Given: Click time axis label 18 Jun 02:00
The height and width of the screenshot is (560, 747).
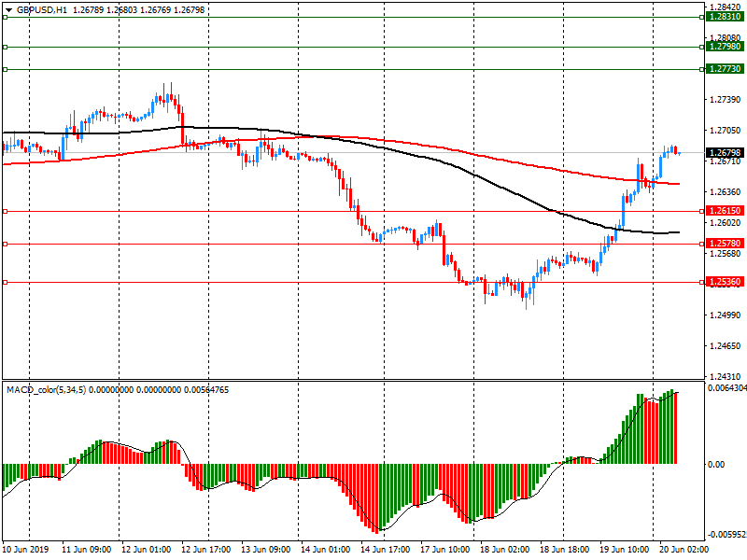Looking at the screenshot, I should tap(505, 549).
